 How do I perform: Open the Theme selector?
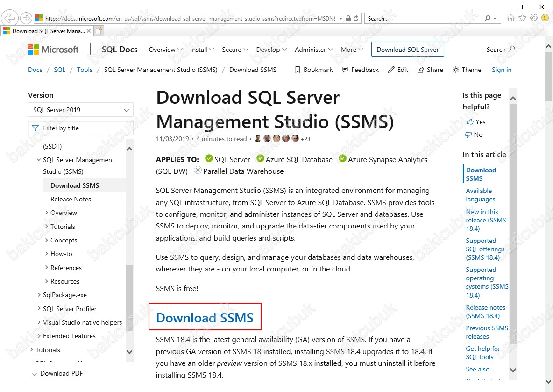[x=467, y=70]
